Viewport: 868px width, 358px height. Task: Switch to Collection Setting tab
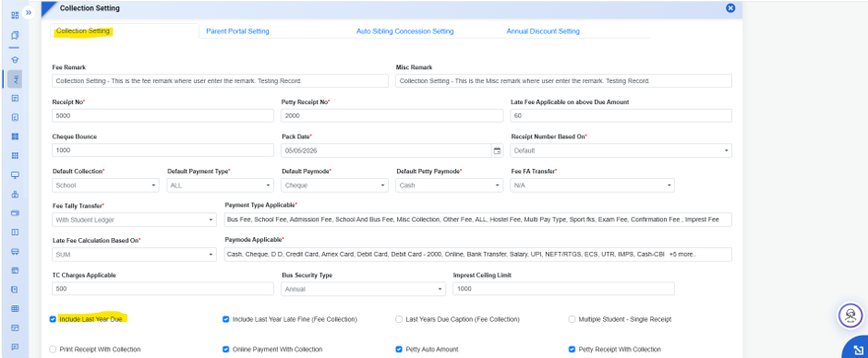pyautogui.click(x=83, y=31)
